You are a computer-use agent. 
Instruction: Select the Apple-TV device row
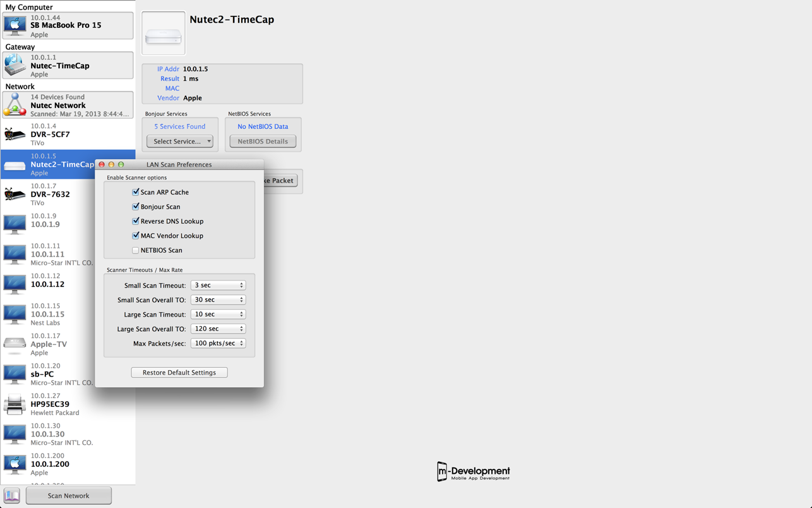47,344
